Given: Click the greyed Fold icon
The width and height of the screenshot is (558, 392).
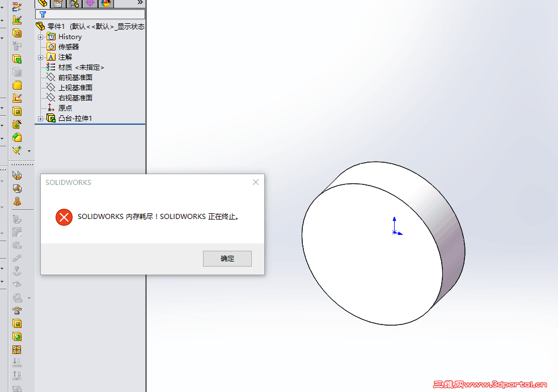Looking at the screenshot, I should pyautogui.click(x=16, y=376).
